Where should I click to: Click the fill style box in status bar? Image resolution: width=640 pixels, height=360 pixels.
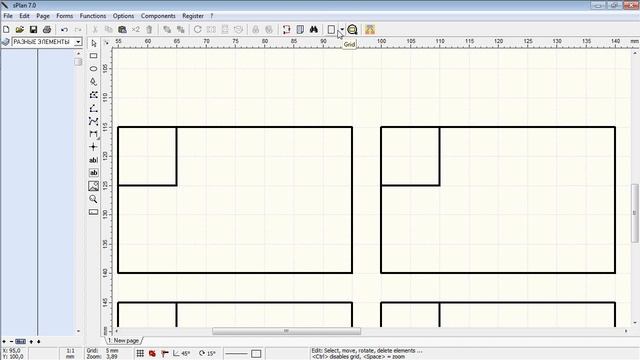(256, 353)
